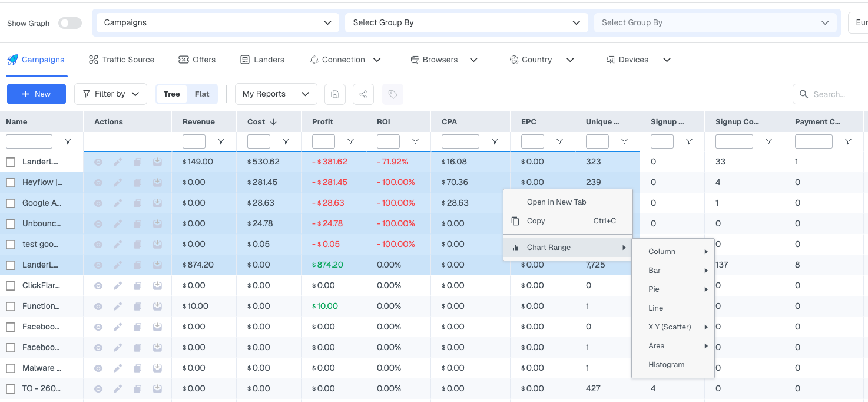The image size is (868, 402).
Task: Click the edit pencil icon for ClickFlare row
Action: tap(118, 286)
